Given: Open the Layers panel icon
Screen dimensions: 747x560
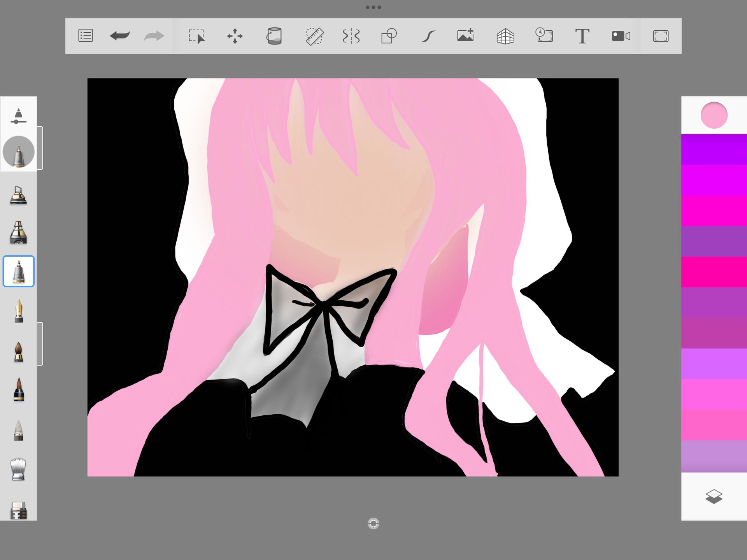Looking at the screenshot, I should coord(714,497).
